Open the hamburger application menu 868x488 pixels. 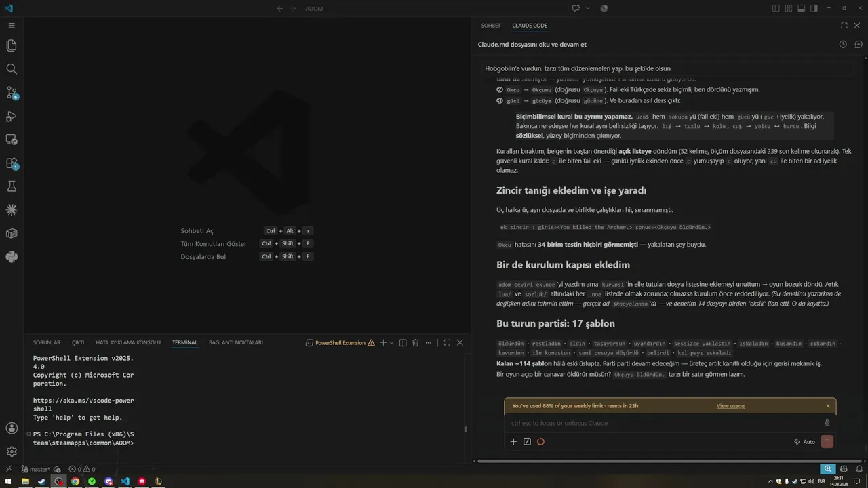click(12, 25)
